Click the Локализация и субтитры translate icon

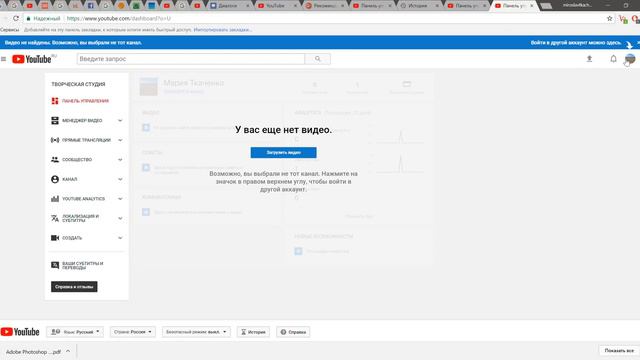click(55, 218)
